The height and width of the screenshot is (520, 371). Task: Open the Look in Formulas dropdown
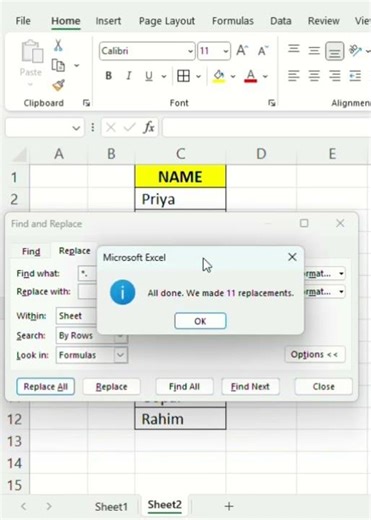[x=120, y=355]
